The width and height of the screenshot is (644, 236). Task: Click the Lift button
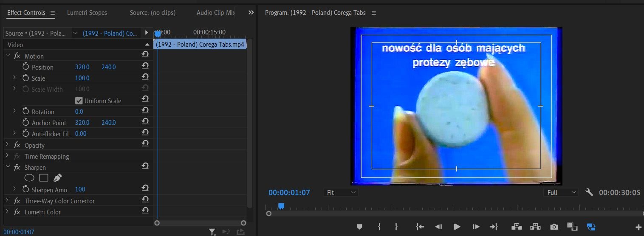517,227
